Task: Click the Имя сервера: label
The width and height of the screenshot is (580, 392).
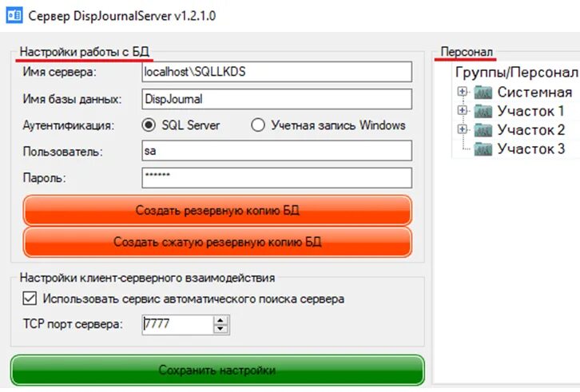Action: [59, 72]
